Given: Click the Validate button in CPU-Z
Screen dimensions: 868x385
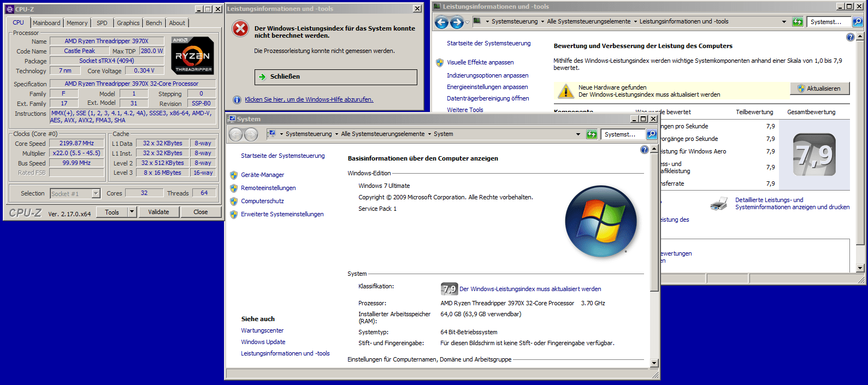Looking at the screenshot, I should pos(158,212).
